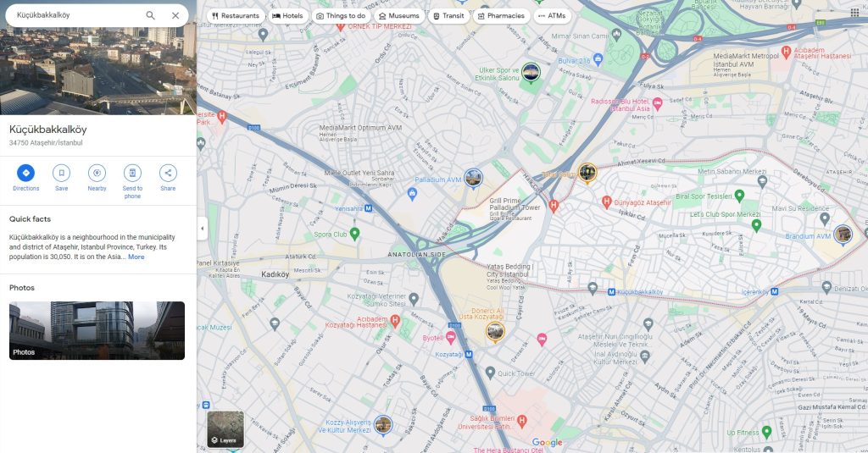Screen dimensions: 868x453
Task: Expand Quick facts with More link
Action: (x=136, y=257)
